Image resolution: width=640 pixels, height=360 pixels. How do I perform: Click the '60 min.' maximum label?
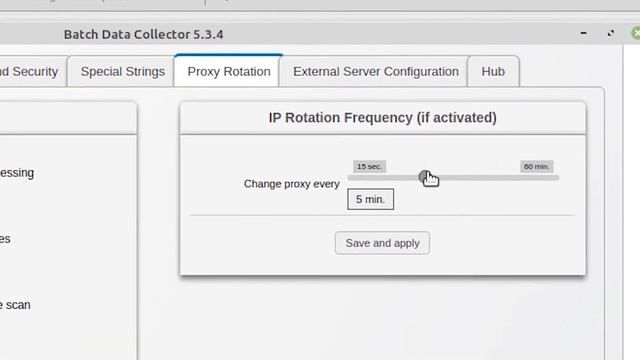(x=537, y=167)
